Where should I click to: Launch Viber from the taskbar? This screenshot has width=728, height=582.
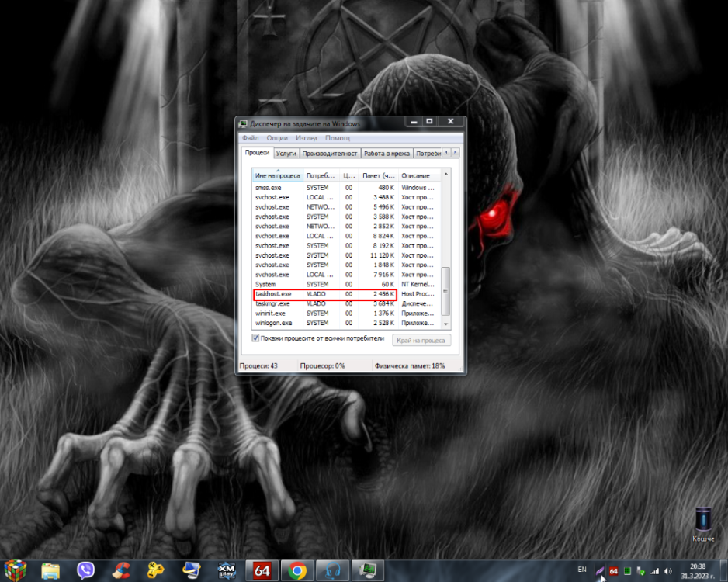(x=85, y=571)
